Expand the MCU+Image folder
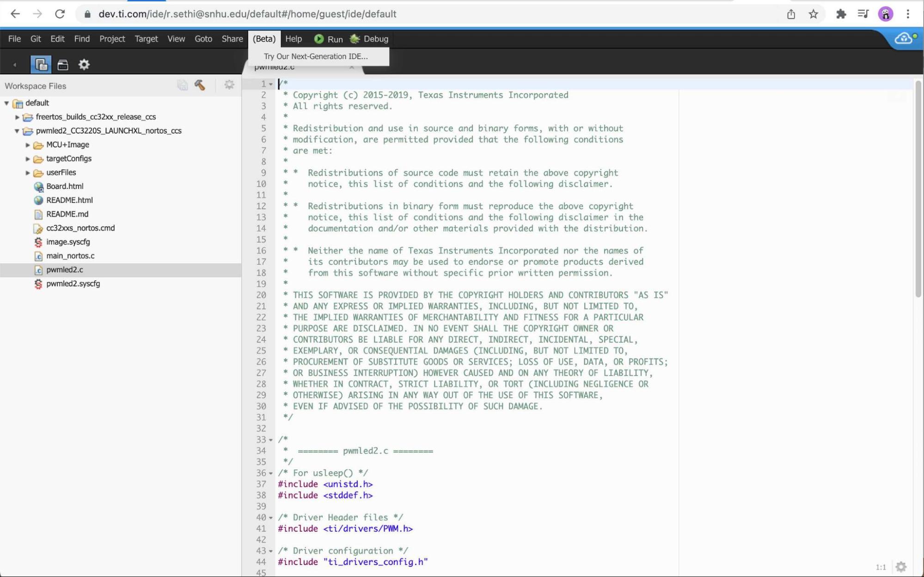Screen dimensions: 924x577 [x=28, y=145]
